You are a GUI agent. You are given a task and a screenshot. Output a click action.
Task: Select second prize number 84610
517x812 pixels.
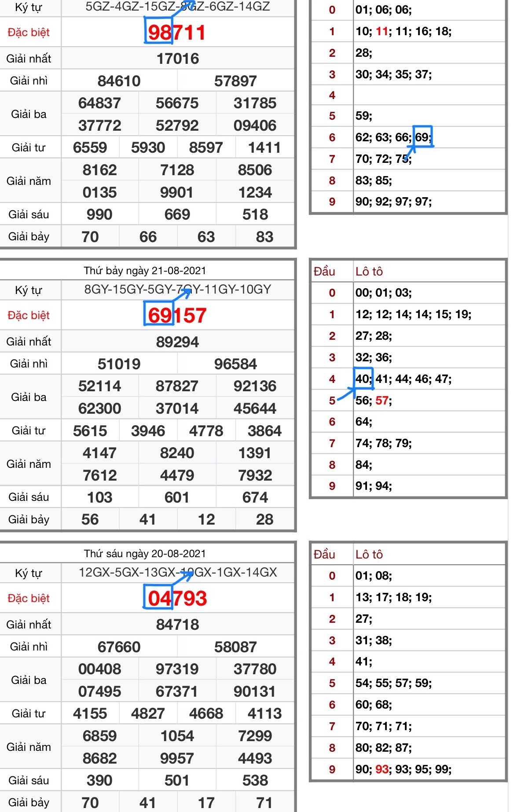point(119,81)
